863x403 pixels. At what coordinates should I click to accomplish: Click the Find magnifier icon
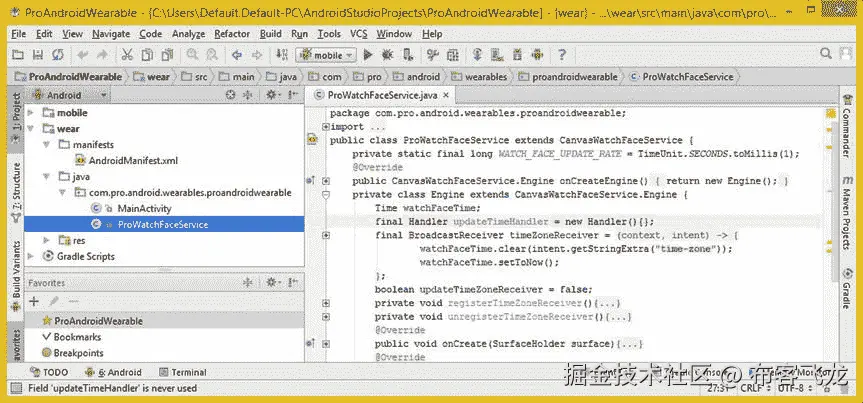pos(192,55)
